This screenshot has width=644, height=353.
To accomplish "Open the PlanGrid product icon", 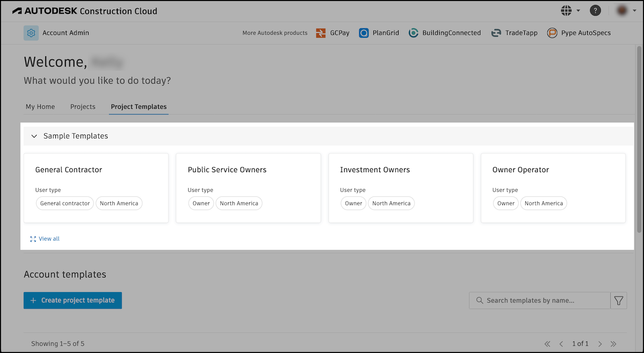I will pyautogui.click(x=364, y=33).
